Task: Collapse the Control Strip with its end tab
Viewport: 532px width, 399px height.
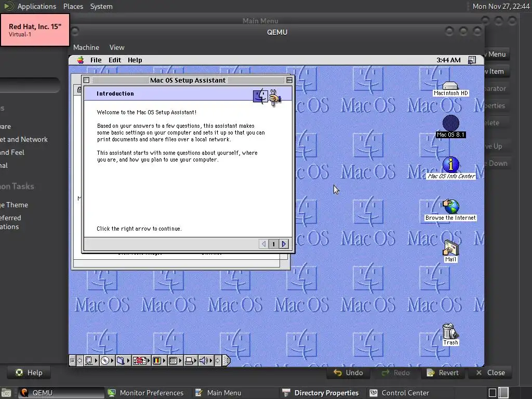Action: [x=227, y=361]
